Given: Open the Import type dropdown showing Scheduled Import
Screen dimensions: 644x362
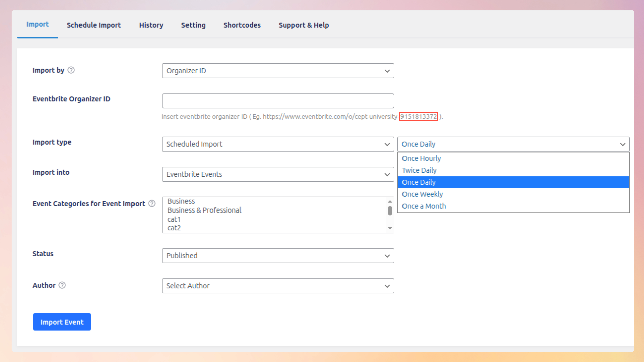Looking at the screenshot, I should tap(278, 144).
